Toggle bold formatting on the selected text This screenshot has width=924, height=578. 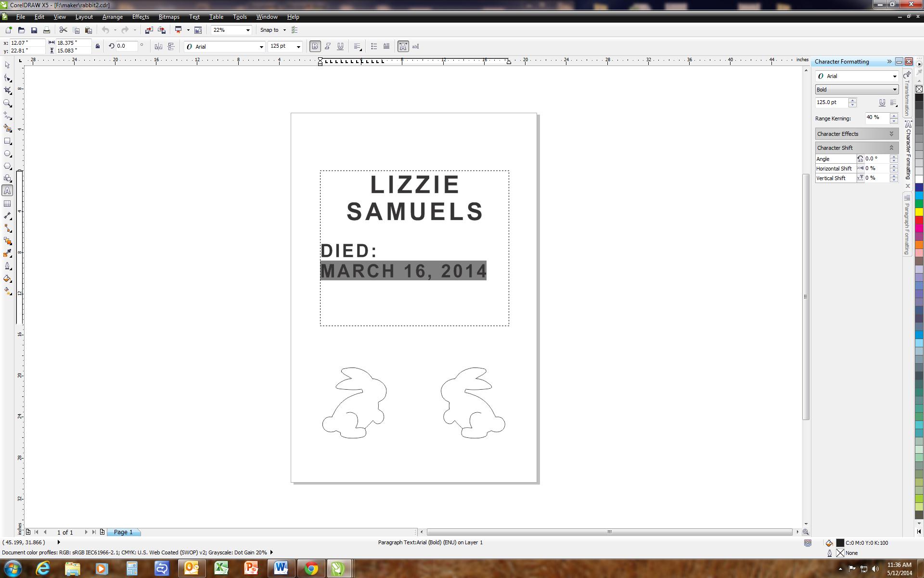pos(315,46)
